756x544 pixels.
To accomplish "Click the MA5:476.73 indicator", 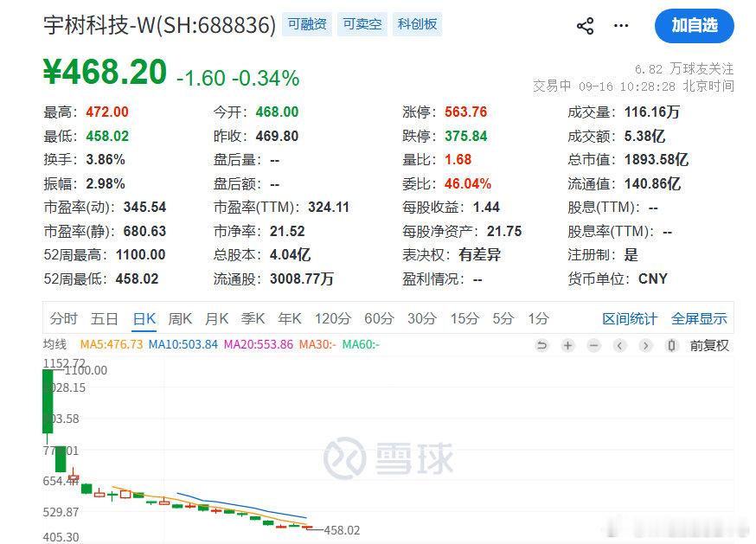I will 112,344.
